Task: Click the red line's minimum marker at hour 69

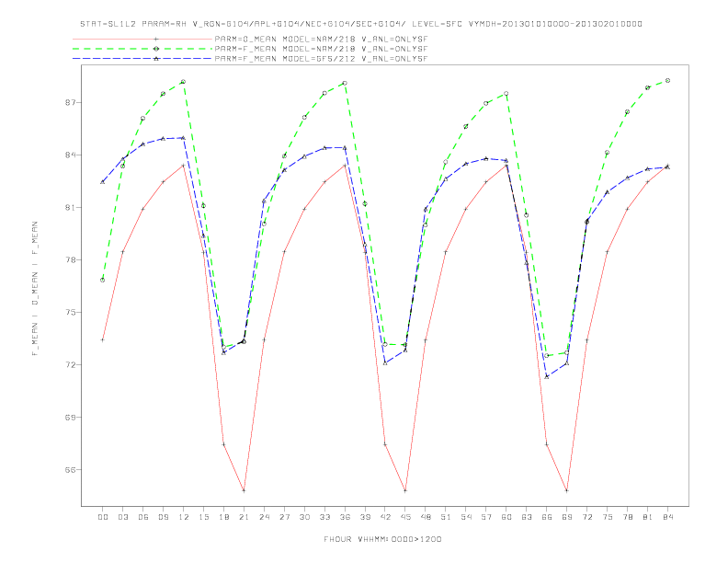Action: [567, 490]
